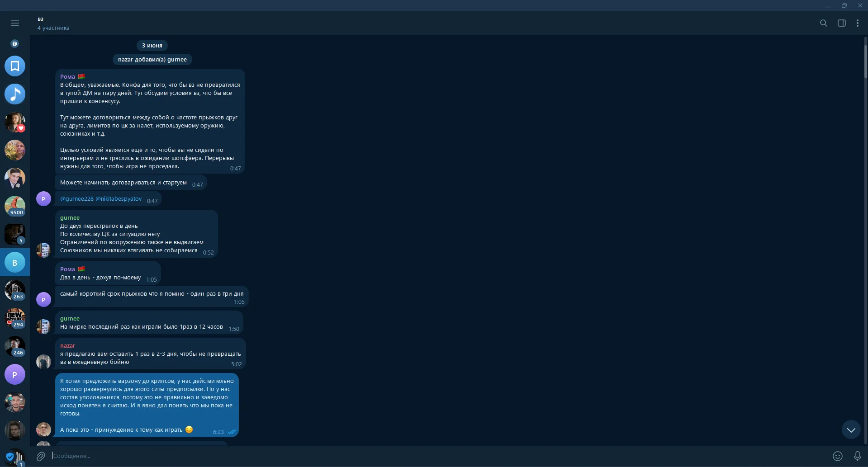Click the gurnee name above the перестрелок message
Image resolution: width=868 pixels, height=467 pixels.
pyautogui.click(x=70, y=217)
